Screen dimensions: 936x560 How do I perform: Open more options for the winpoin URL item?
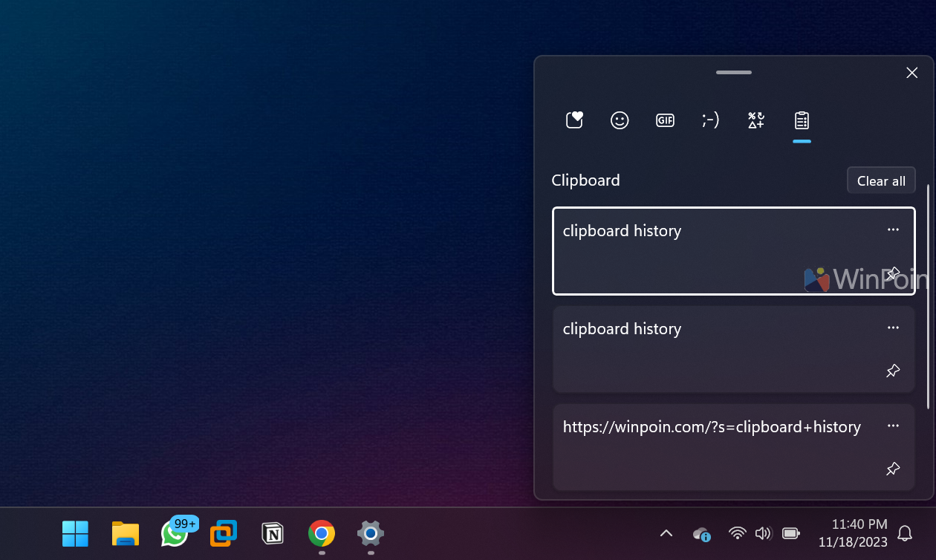[893, 426]
